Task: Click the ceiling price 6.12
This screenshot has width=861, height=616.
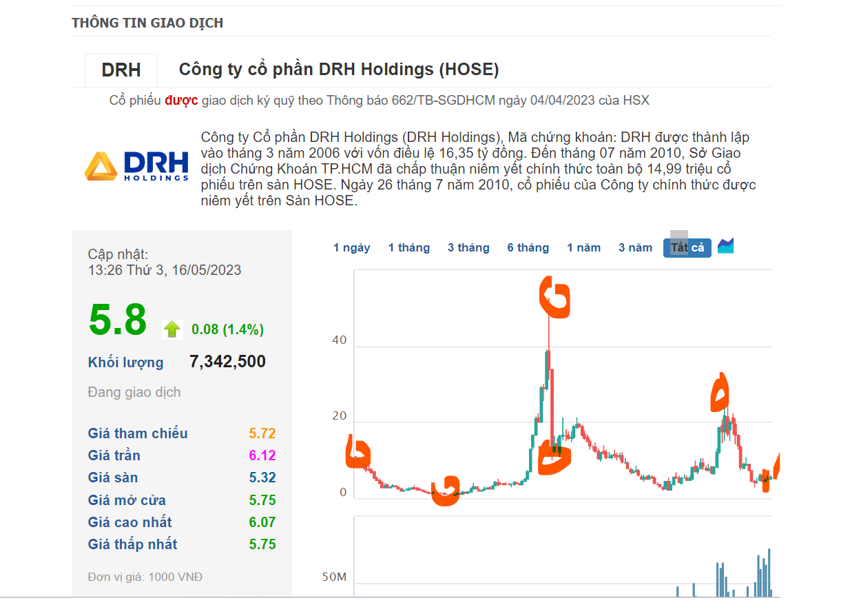Action: coord(262,455)
